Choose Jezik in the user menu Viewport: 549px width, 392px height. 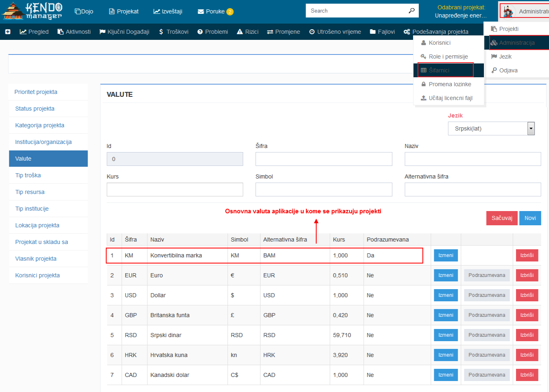click(x=516, y=57)
